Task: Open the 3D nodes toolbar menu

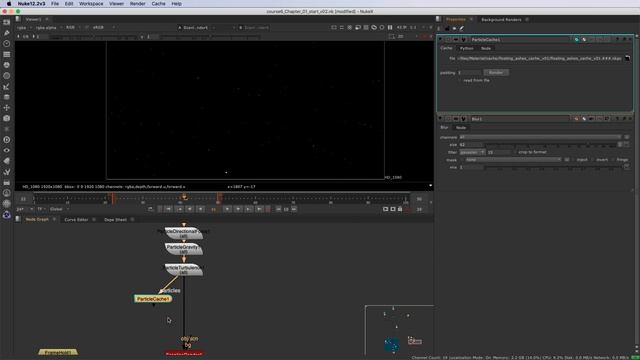Action: [x=7, y=118]
